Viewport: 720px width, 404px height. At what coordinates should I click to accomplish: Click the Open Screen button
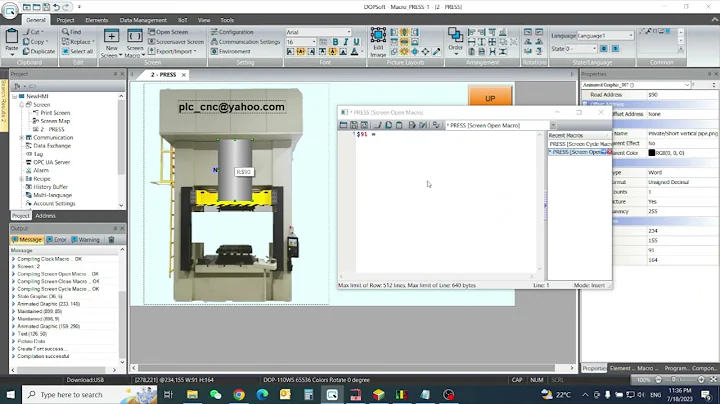tap(168, 32)
